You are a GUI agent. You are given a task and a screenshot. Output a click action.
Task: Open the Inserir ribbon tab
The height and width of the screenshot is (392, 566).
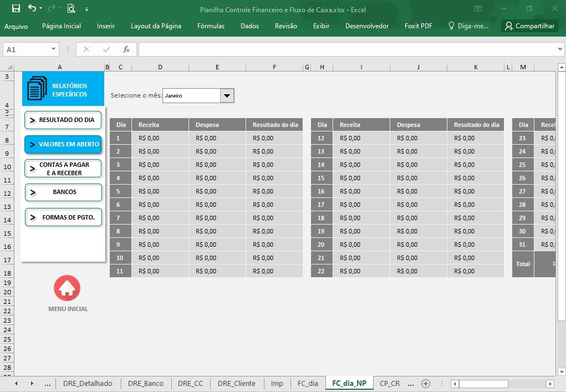click(106, 26)
